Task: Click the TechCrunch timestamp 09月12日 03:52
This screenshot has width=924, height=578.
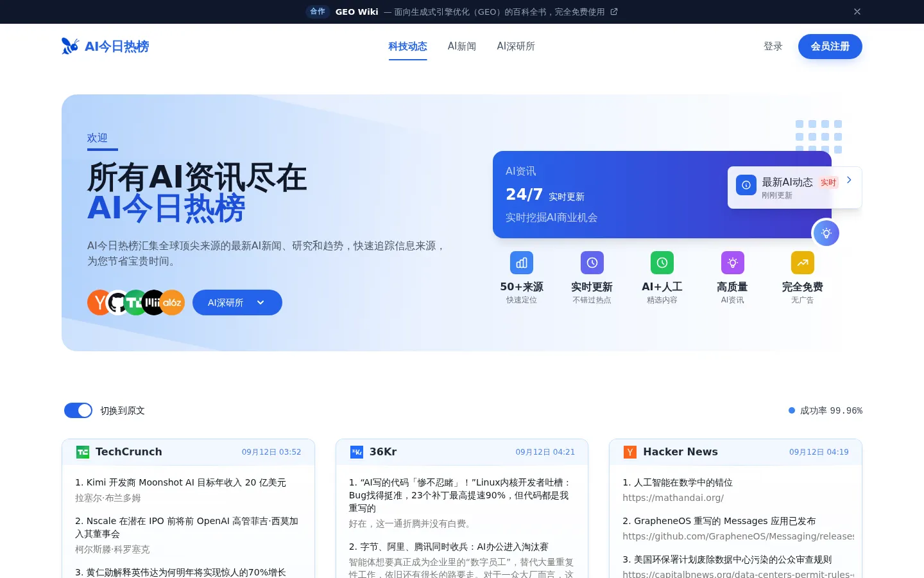Action: pyautogui.click(x=271, y=452)
